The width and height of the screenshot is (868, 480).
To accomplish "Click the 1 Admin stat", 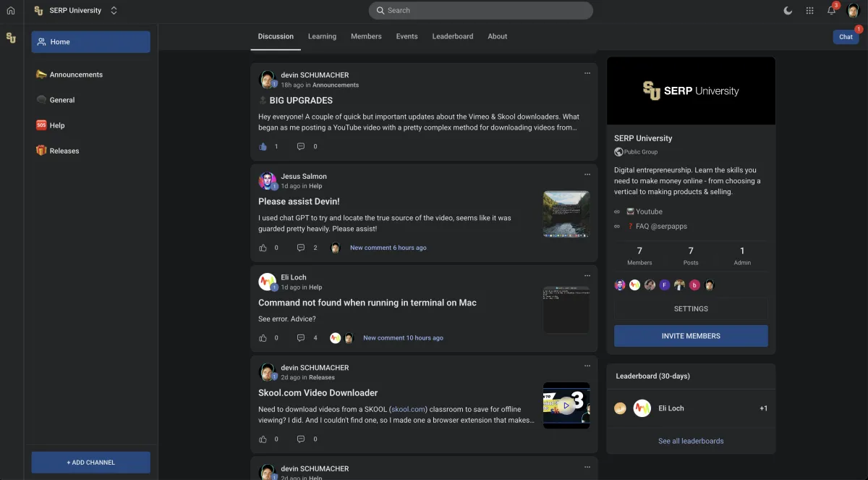I will pyautogui.click(x=742, y=256).
